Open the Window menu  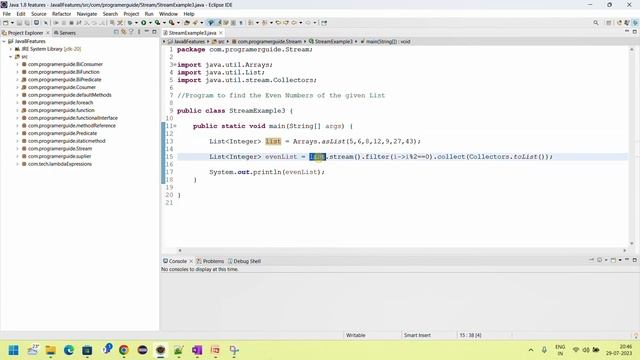pyautogui.click(x=168, y=14)
